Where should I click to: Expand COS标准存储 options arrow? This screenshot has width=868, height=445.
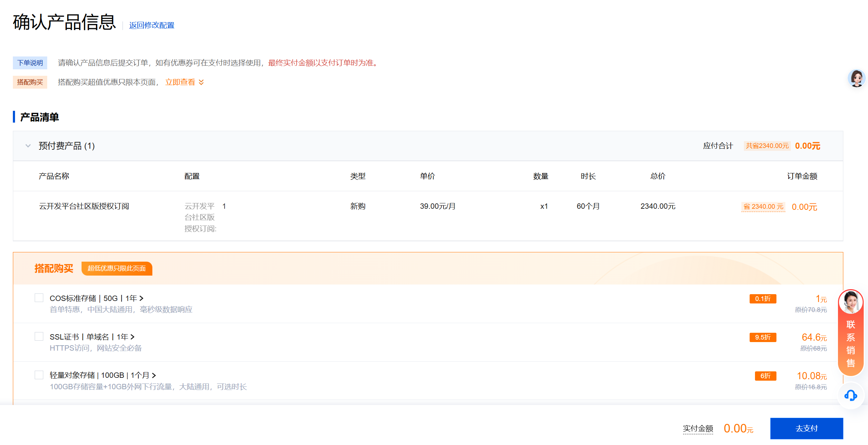click(x=141, y=298)
